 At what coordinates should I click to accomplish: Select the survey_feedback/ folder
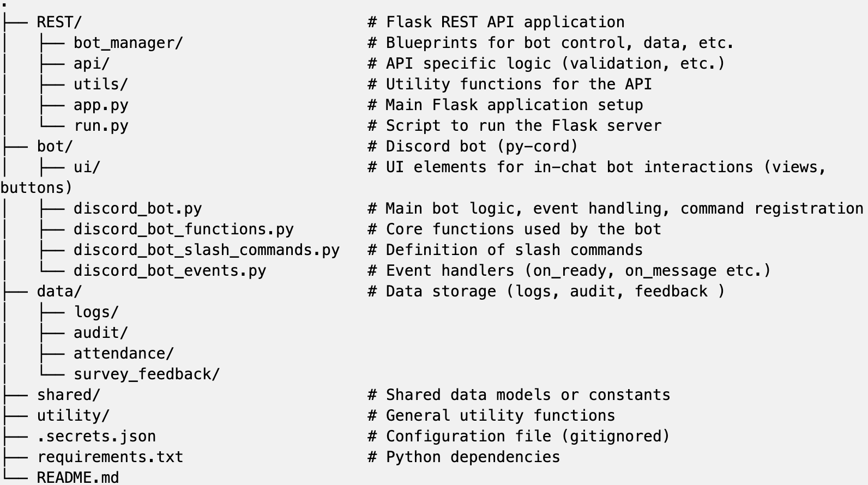tap(147, 374)
